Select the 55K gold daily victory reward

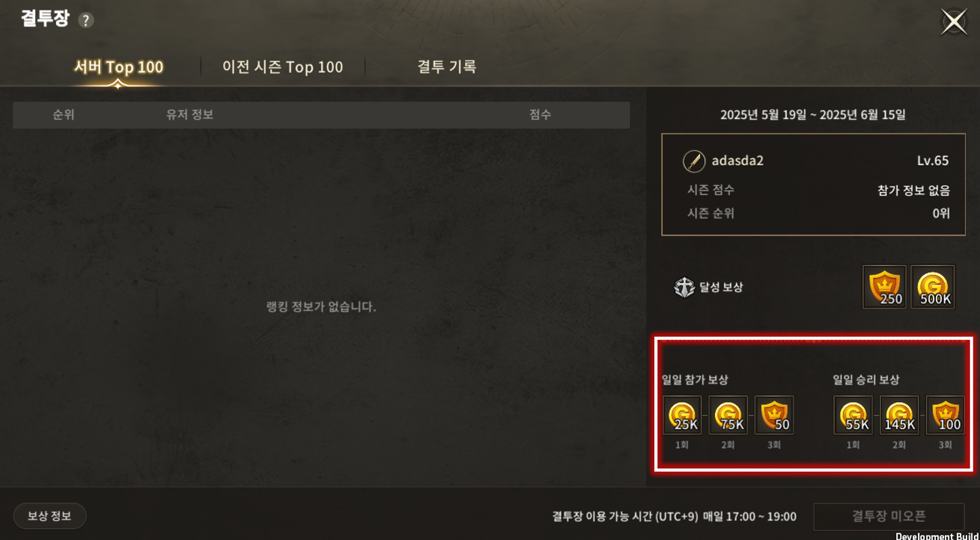click(853, 415)
